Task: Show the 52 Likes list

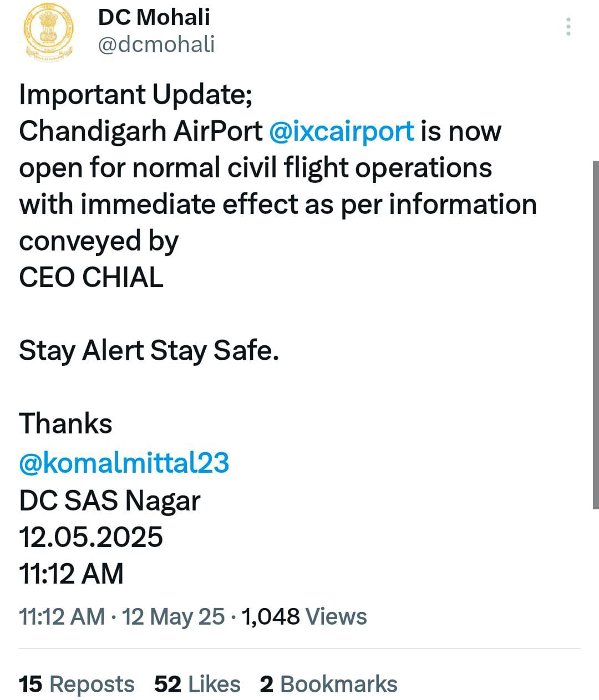Action: click(x=197, y=684)
